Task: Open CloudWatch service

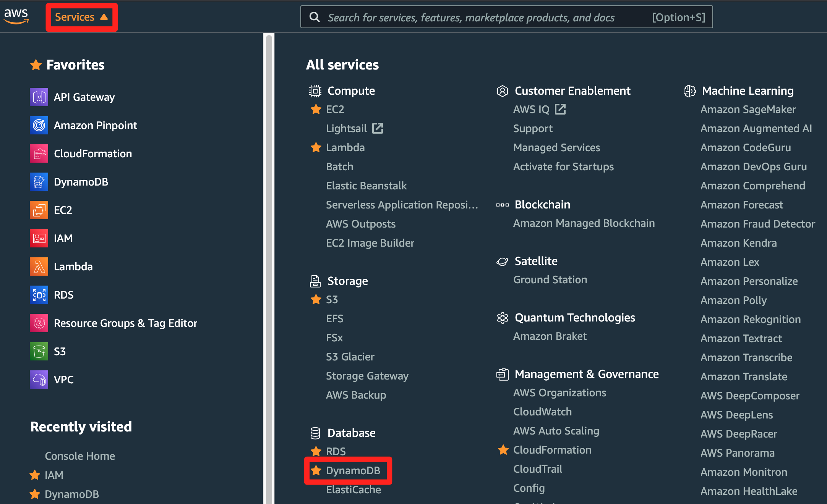Action: click(x=542, y=412)
